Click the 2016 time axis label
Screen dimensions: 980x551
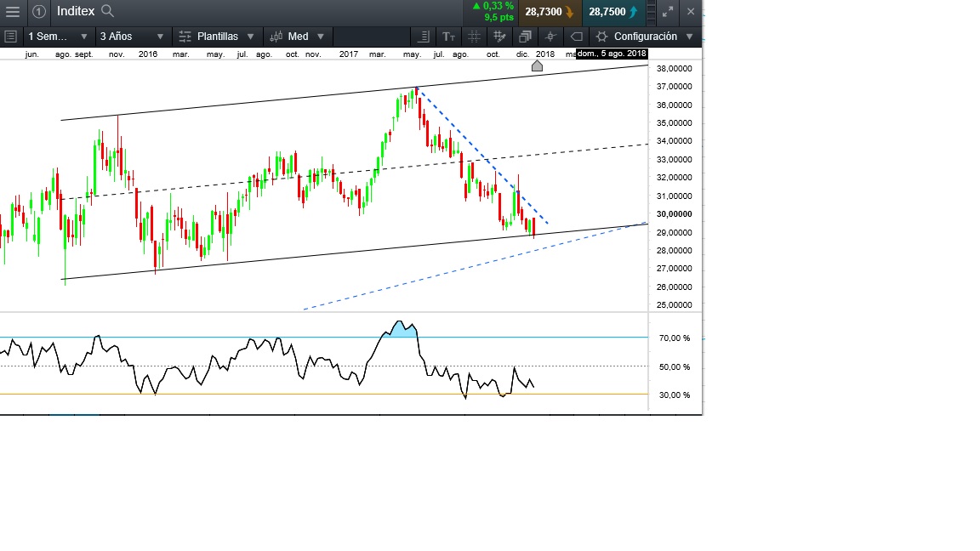coord(148,54)
